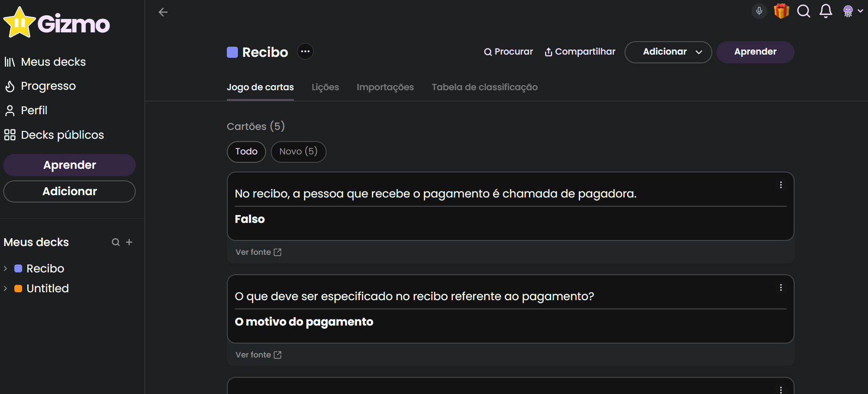868x394 pixels.
Task: Select the Todo filter chip
Action: 246,152
